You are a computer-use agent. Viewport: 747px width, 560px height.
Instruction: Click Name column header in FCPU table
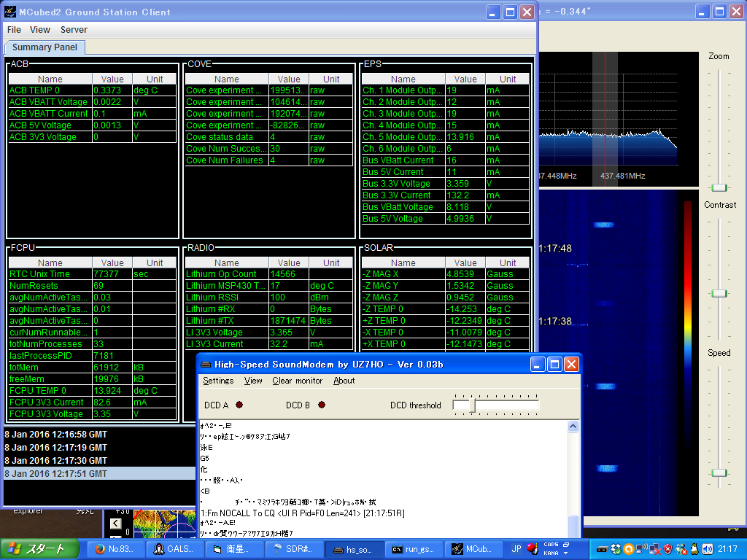point(50,262)
